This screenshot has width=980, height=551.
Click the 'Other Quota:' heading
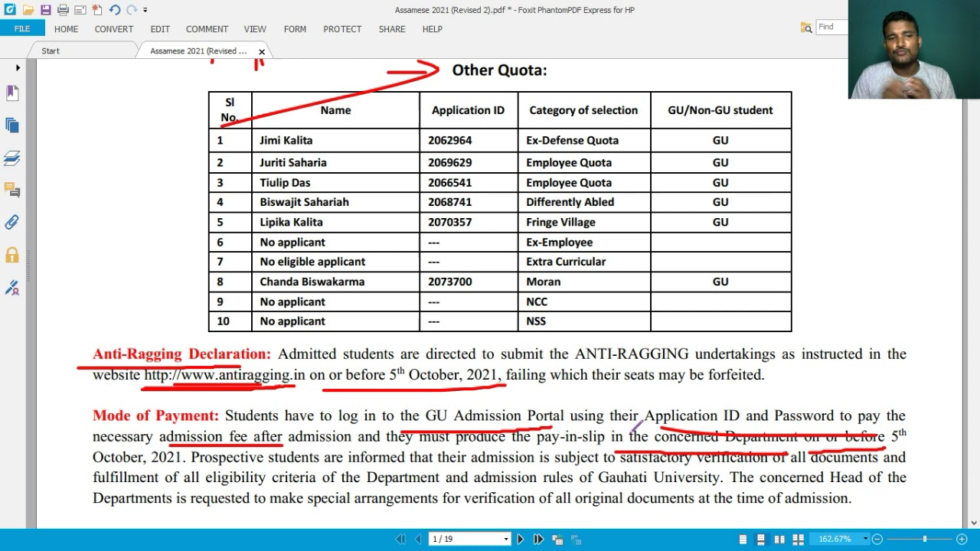499,70
